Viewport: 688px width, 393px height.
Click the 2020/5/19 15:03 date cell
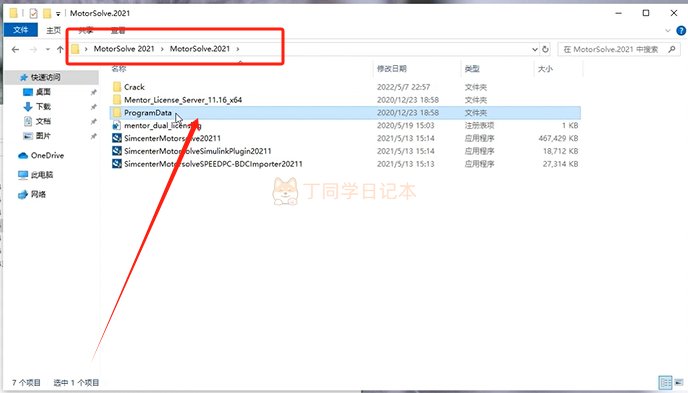(x=405, y=125)
